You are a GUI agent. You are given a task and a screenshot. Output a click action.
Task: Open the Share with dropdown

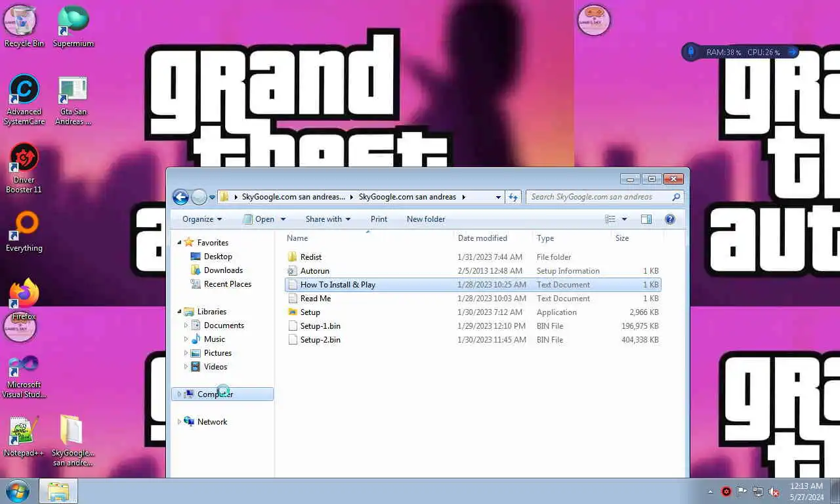coord(327,219)
